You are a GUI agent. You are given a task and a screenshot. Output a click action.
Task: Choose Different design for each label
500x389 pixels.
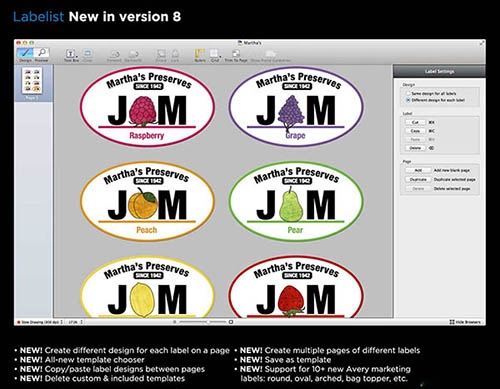[x=407, y=100]
